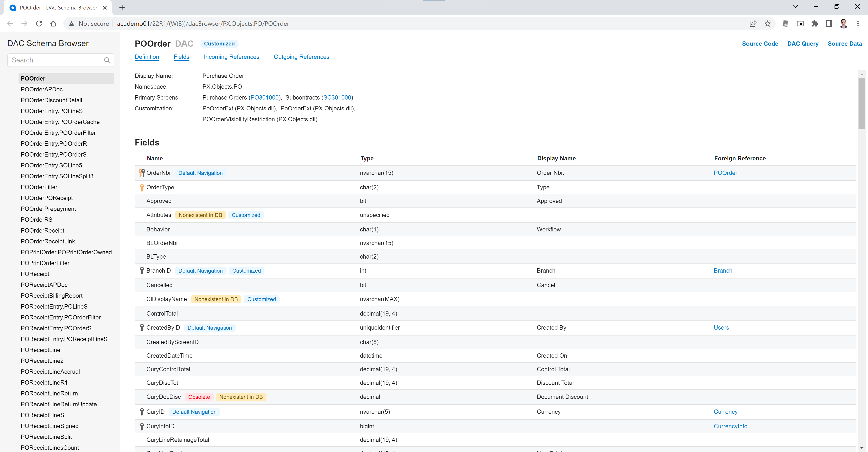Follow the Branch foreign reference link

pyautogui.click(x=723, y=271)
